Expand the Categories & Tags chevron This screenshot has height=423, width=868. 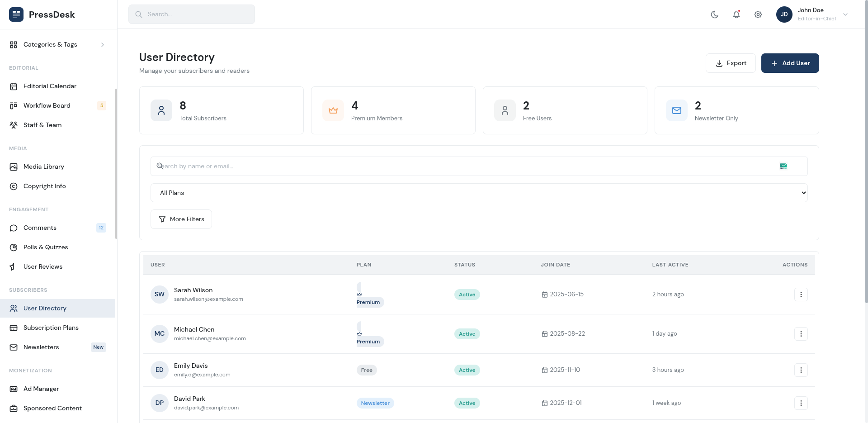coord(103,44)
